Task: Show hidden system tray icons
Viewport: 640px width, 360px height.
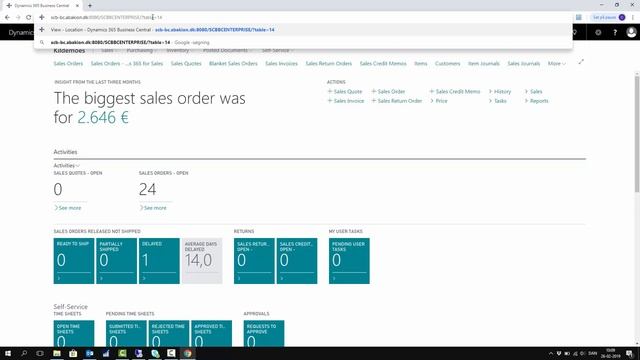Action: [551, 353]
